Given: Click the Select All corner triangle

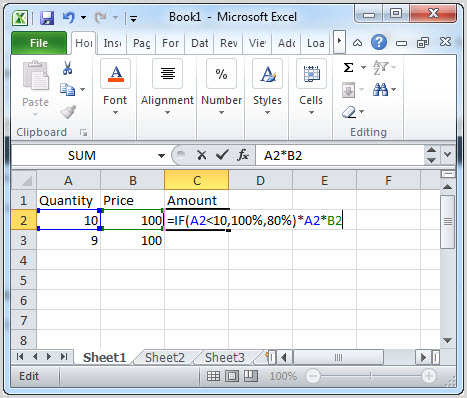Looking at the screenshot, I should click(24, 180).
